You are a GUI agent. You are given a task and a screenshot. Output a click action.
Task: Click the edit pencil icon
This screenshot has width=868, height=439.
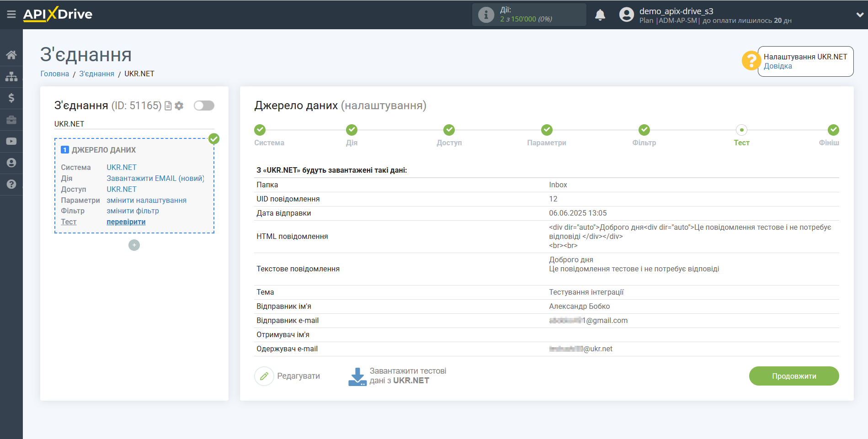pyautogui.click(x=264, y=376)
